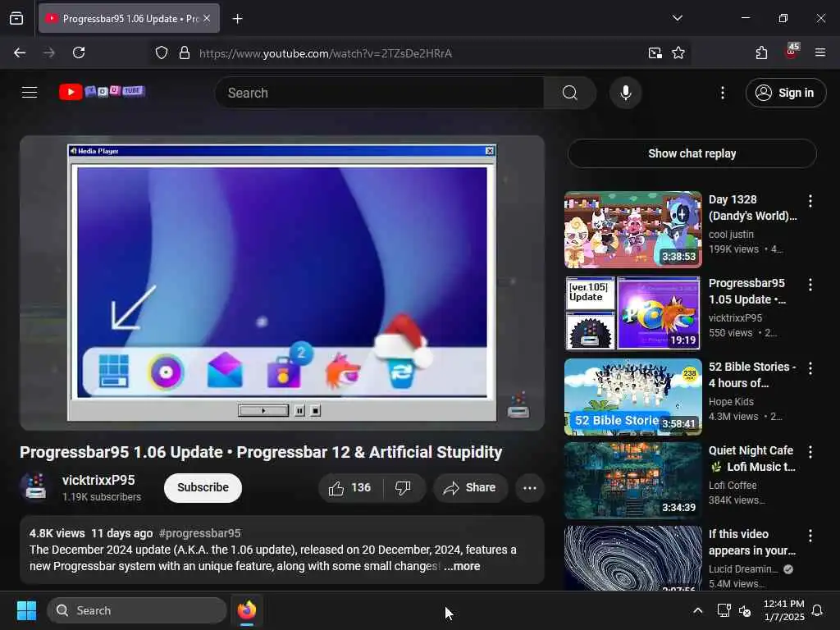840x630 pixels.
Task: Open the extension with 45 badge
Action: (x=792, y=52)
